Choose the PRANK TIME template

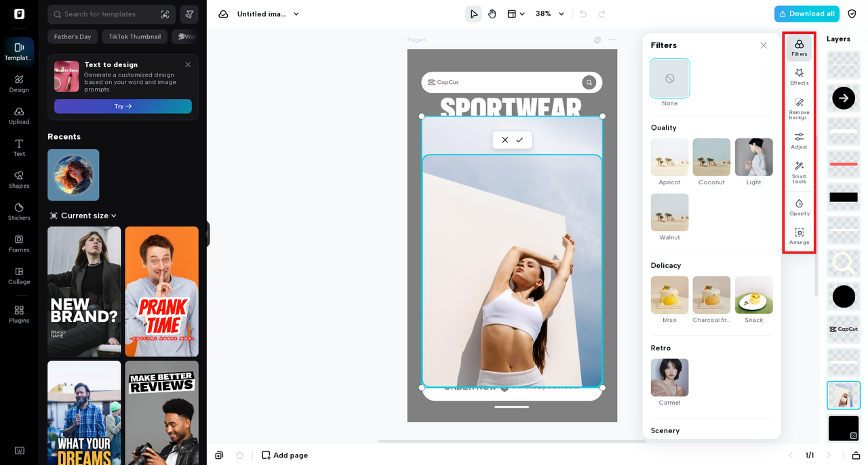coord(161,291)
